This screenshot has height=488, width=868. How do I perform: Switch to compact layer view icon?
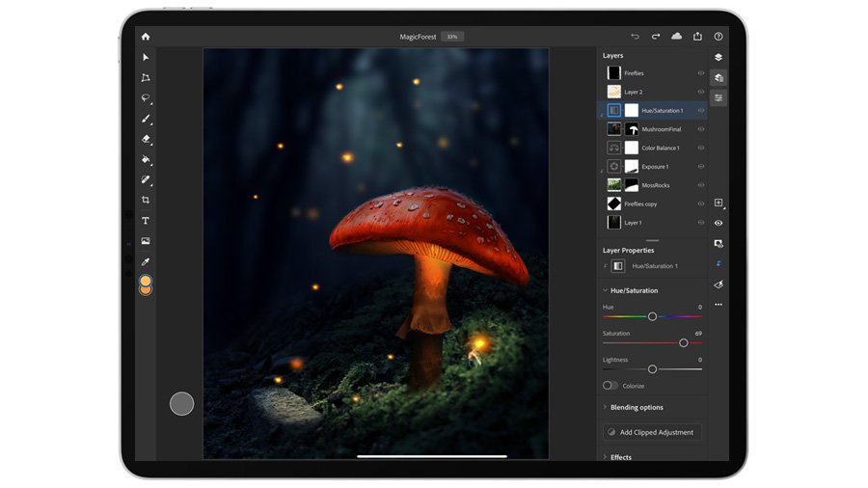tap(719, 58)
